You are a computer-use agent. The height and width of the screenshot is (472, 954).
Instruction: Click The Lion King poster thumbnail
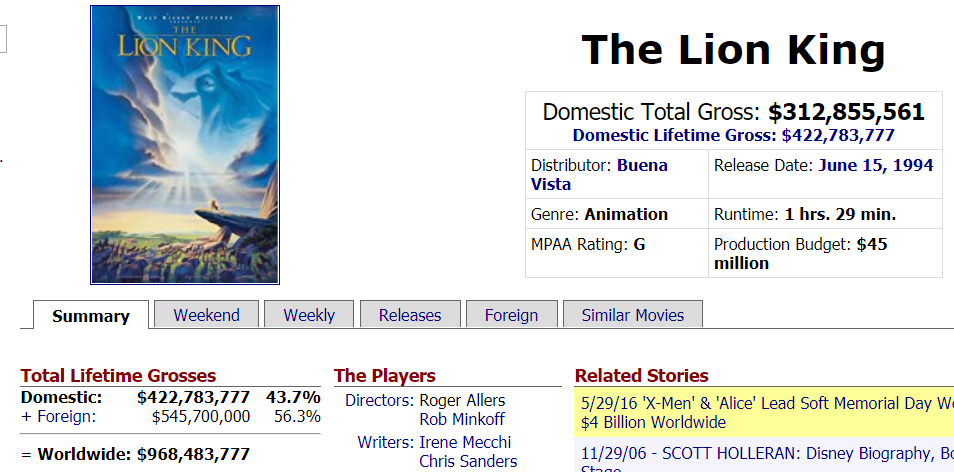[185, 145]
